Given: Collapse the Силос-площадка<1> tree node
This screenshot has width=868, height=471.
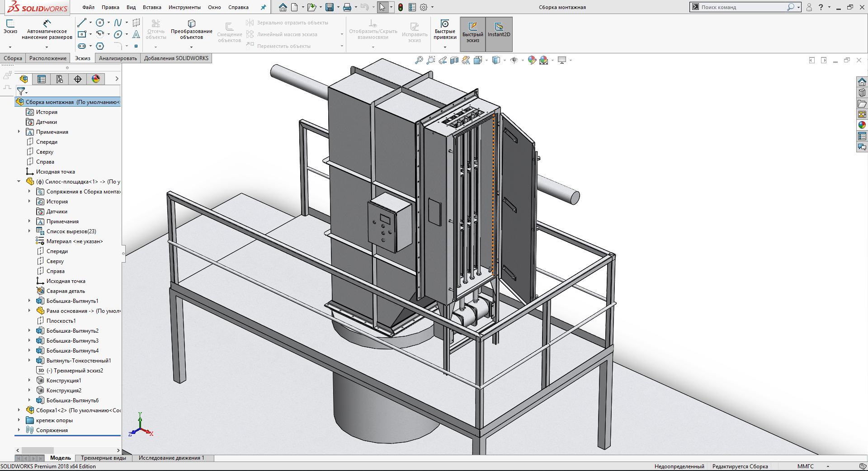Looking at the screenshot, I should (19, 182).
